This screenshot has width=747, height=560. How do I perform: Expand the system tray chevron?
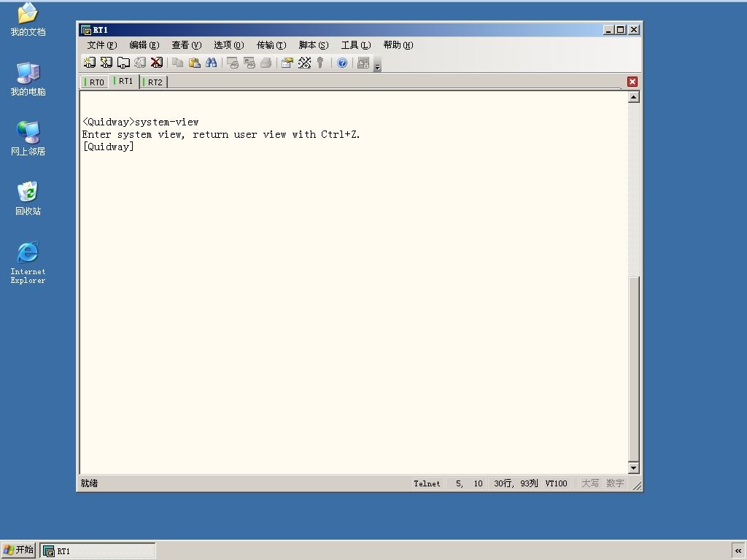coord(738,551)
